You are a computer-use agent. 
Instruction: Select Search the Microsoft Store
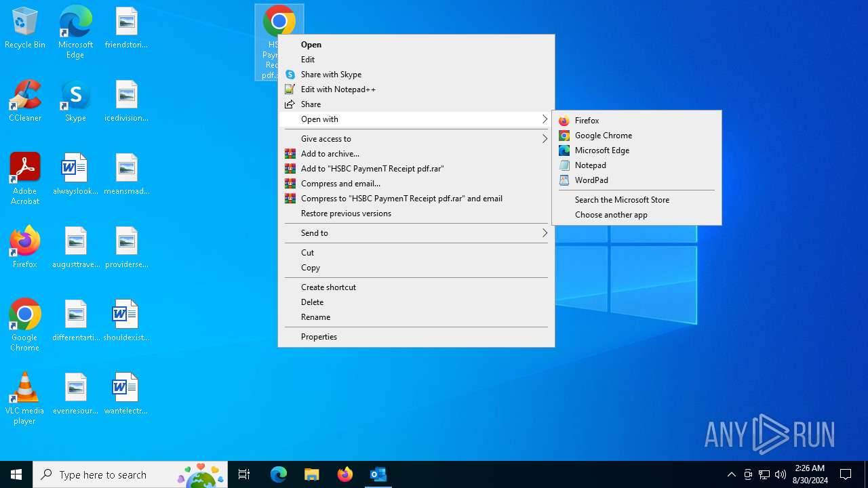pos(637,200)
